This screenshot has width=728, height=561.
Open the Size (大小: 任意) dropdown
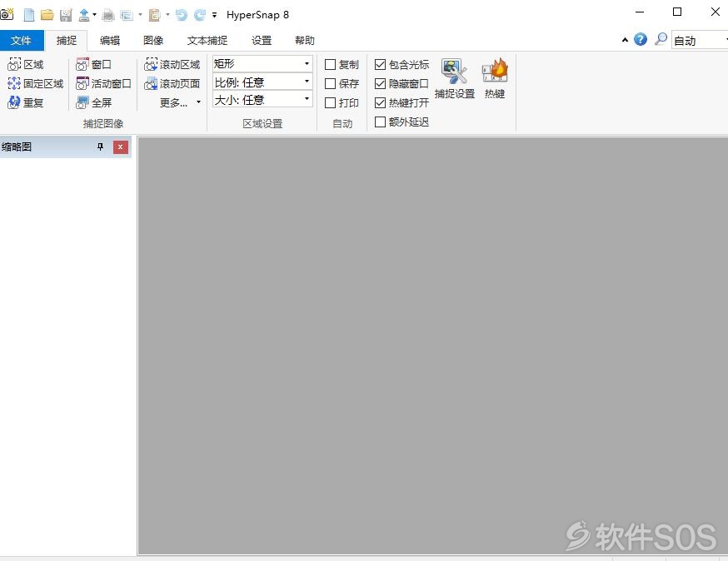click(x=262, y=99)
